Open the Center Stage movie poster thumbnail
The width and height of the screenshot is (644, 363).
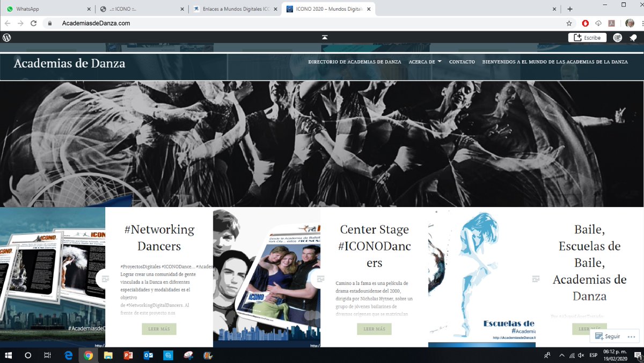coord(267,277)
